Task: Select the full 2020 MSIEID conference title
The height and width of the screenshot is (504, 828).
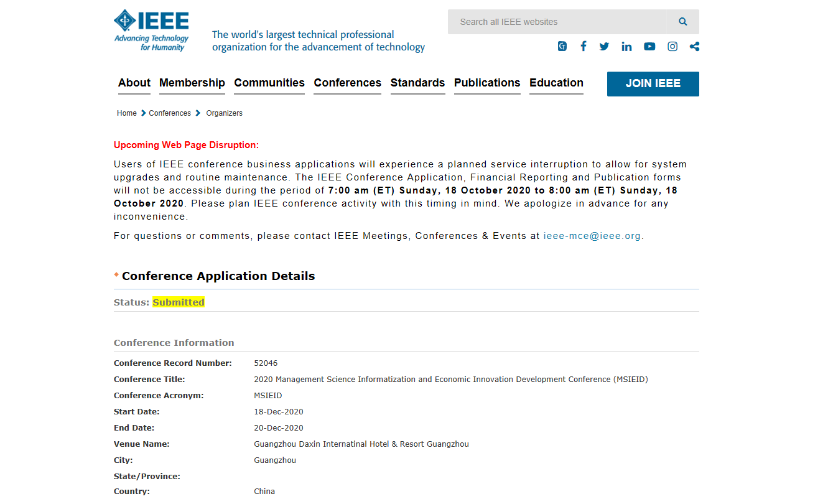Action: [x=451, y=380]
